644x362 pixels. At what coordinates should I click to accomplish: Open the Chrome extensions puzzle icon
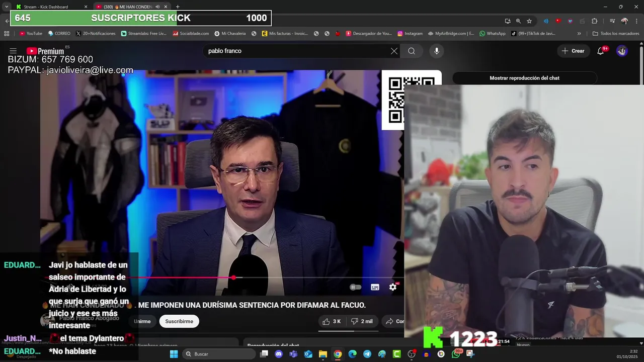[595, 21]
